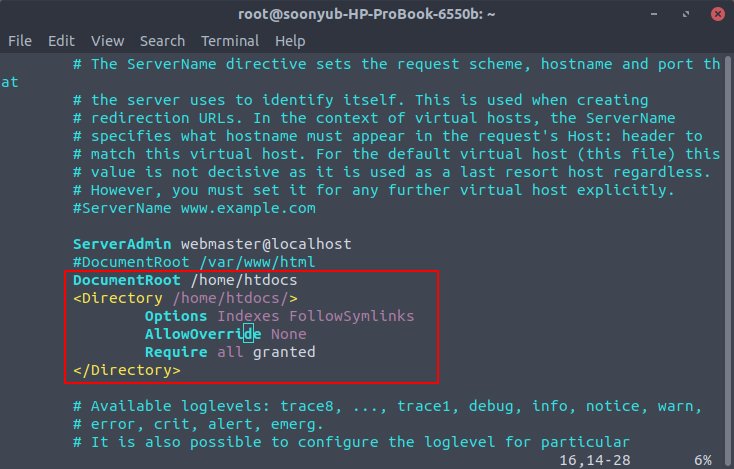
Task: Click the word None after AllowOverride
Action: tap(289, 334)
